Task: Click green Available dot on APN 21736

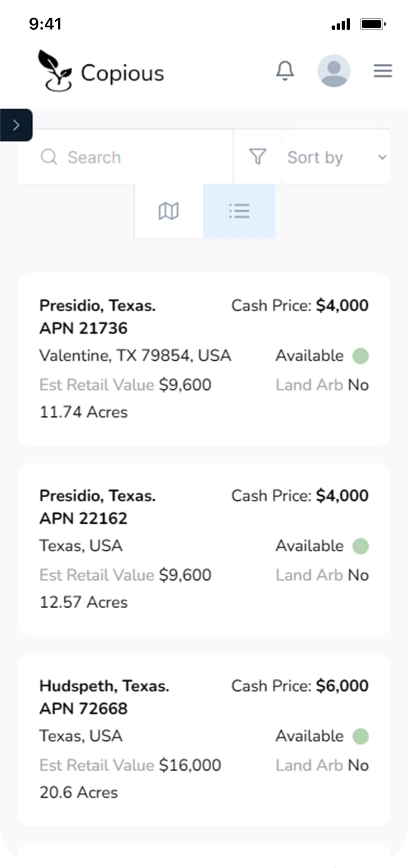Action: pyautogui.click(x=361, y=356)
